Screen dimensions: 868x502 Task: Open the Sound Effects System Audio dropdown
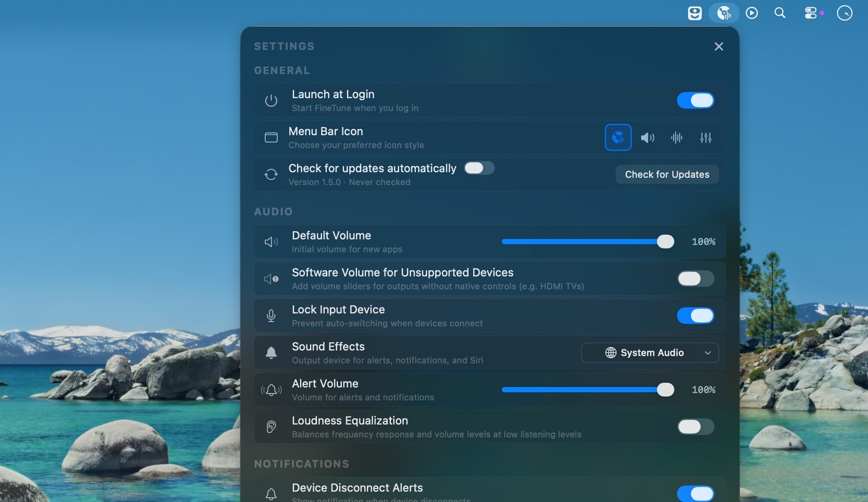click(x=649, y=353)
